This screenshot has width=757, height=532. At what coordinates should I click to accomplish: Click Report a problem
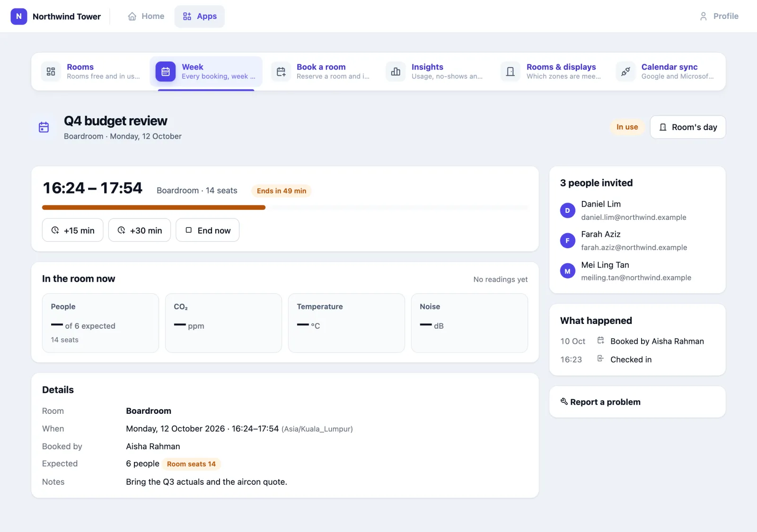[637, 402]
